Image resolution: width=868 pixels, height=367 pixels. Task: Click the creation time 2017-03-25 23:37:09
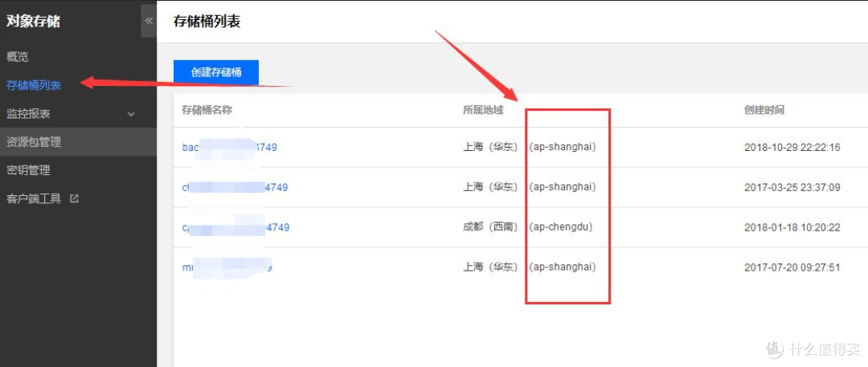click(x=792, y=187)
